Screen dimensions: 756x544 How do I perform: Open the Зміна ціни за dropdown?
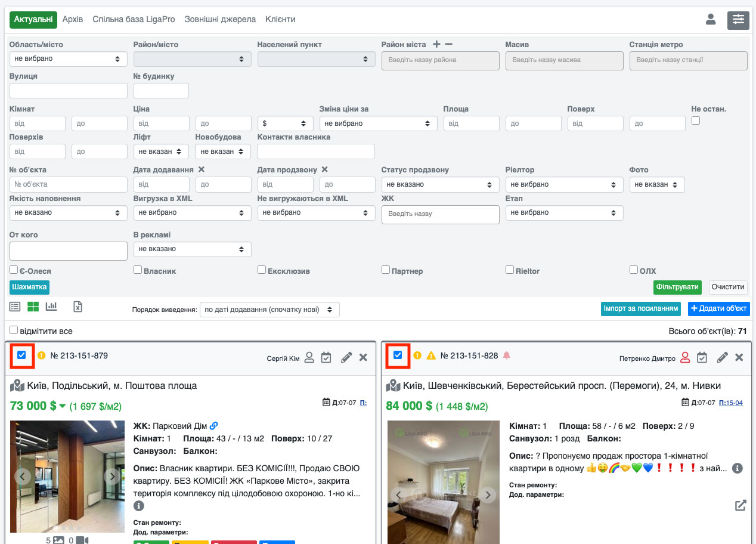tap(379, 123)
